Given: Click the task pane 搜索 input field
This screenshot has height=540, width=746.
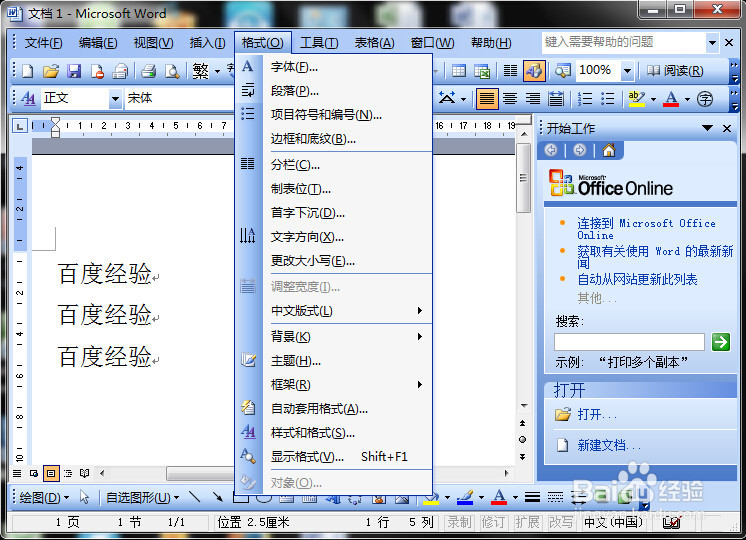Looking at the screenshot, I should [629, 342].
